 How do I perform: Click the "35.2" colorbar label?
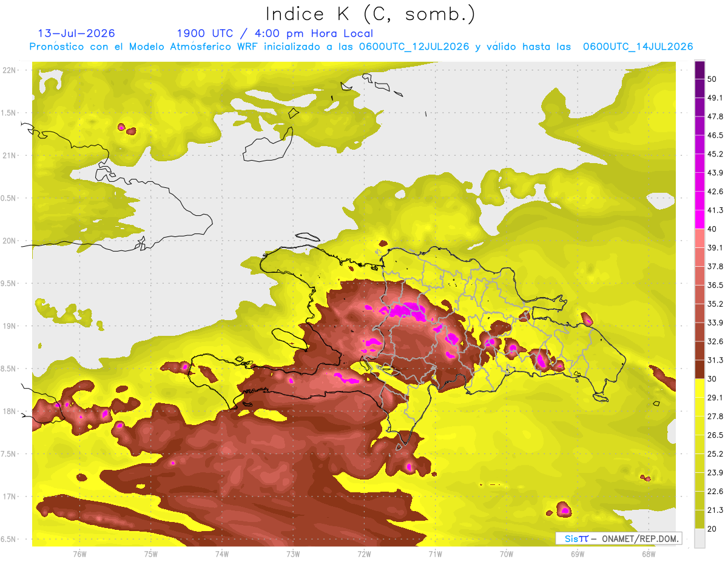715,304
